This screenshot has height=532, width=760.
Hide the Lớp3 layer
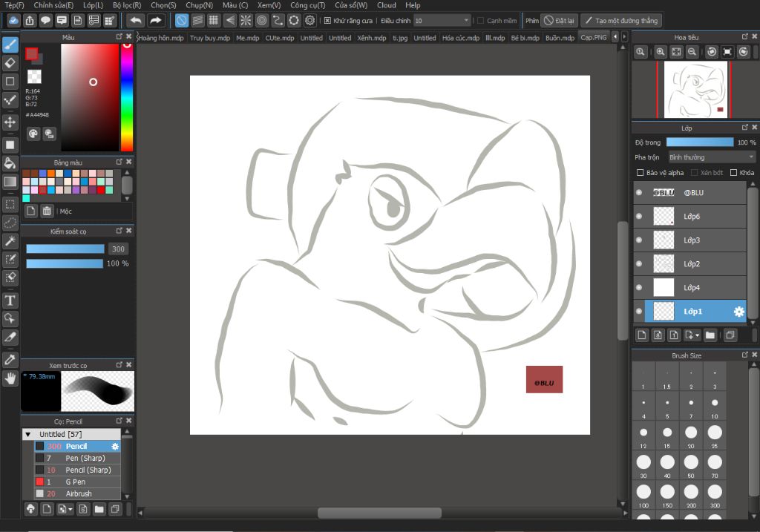coord(639,240)
